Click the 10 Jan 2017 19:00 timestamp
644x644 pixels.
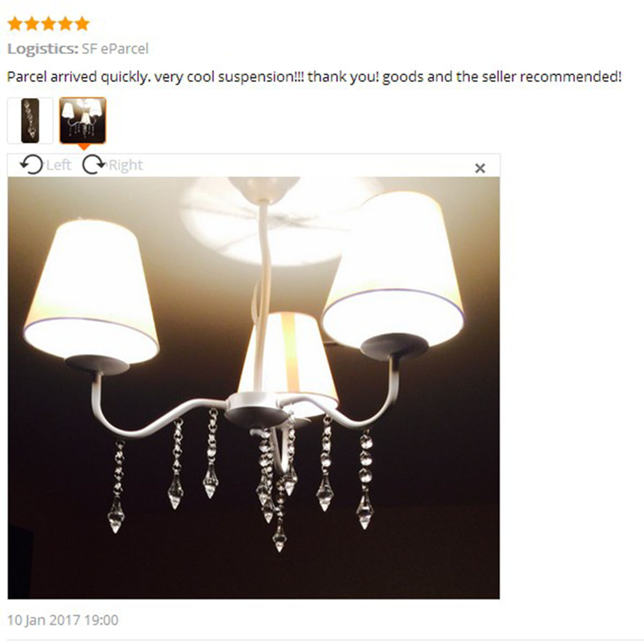[63, 620]
